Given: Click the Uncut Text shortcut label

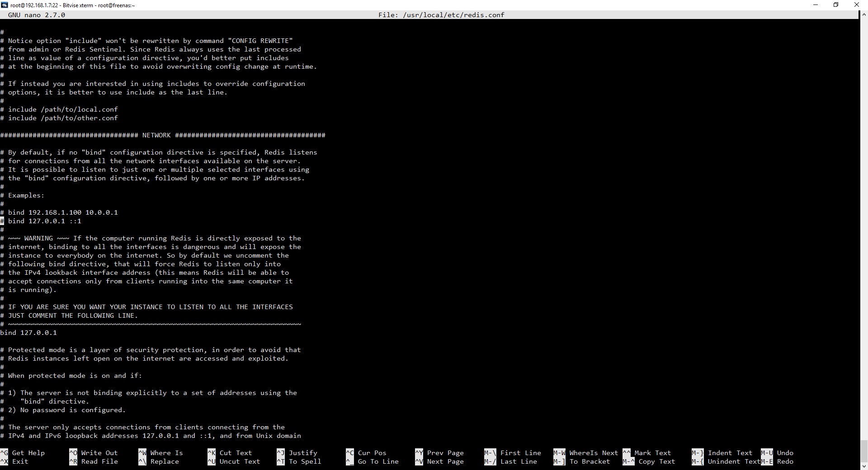Looking at the screenshot, I should (x=240, y=461).
